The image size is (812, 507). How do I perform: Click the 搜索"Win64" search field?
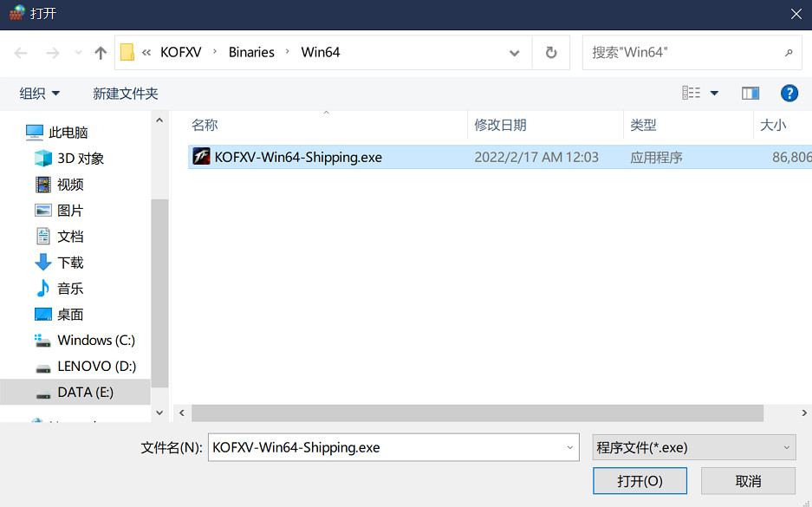click(x=685, y=53)
